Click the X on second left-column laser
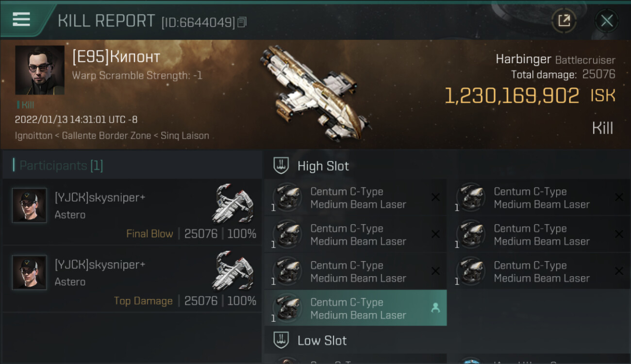Image resolution: width=631 pixels, height=364 pixels. pos(435,234)
